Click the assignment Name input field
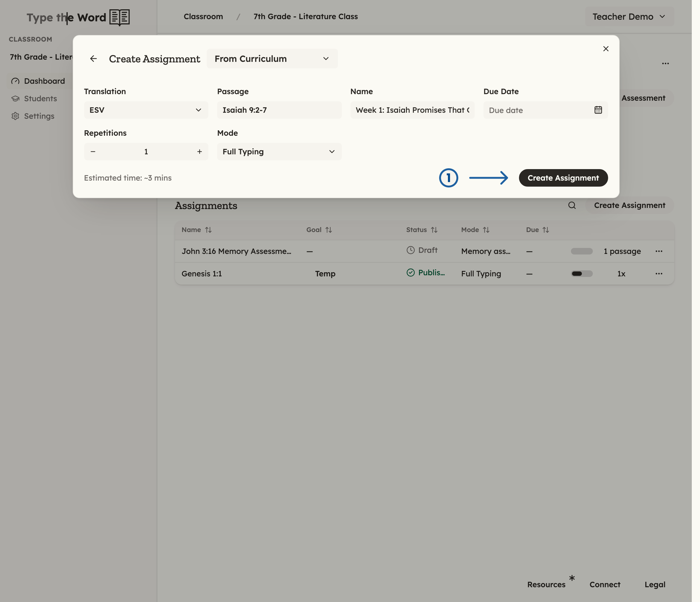Image resolution: width=700 pixels, height=602 pixels. (x=412, y=110)
